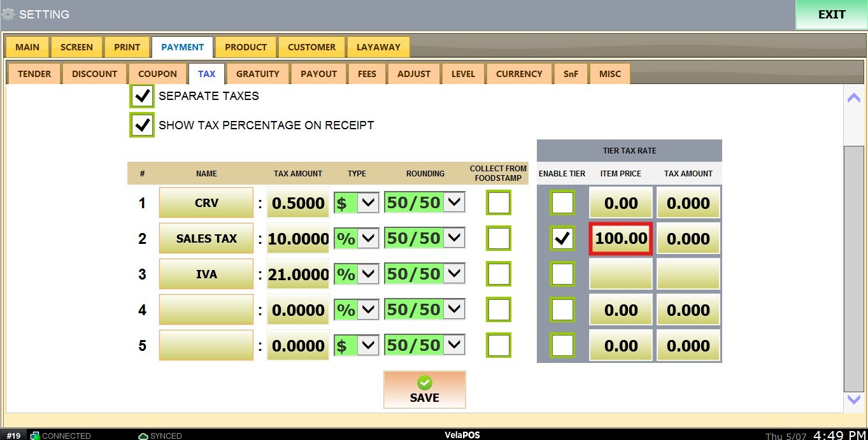Open the PRODUCT tab
The height and width of the screenshot is (440, 868).
tap(246, 47)
